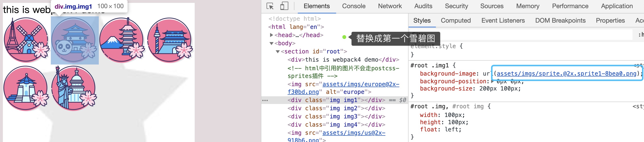Expand the background-position shorthand arrow

[x=492, y=82]
